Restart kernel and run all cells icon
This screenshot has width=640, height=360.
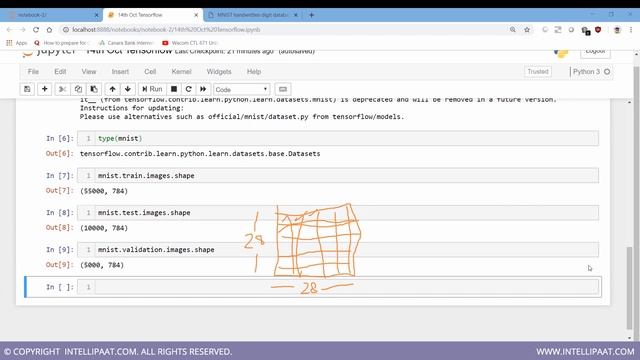203,89
